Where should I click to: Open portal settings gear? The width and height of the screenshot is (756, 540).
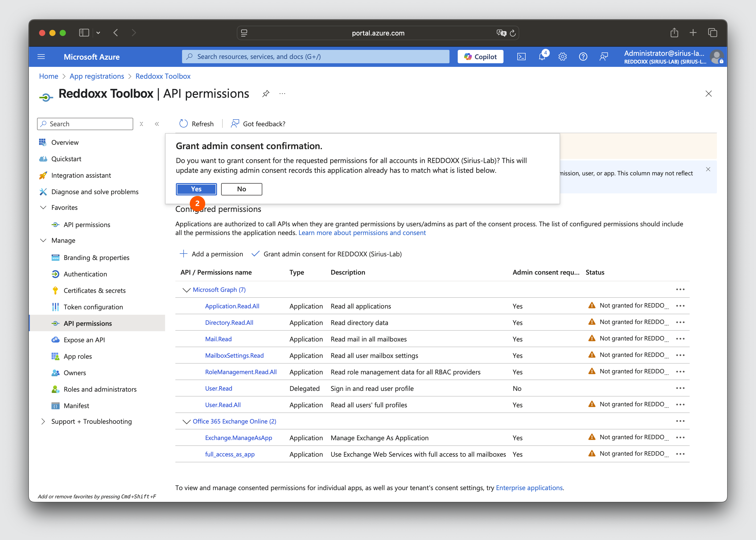(x=563, y=57)
